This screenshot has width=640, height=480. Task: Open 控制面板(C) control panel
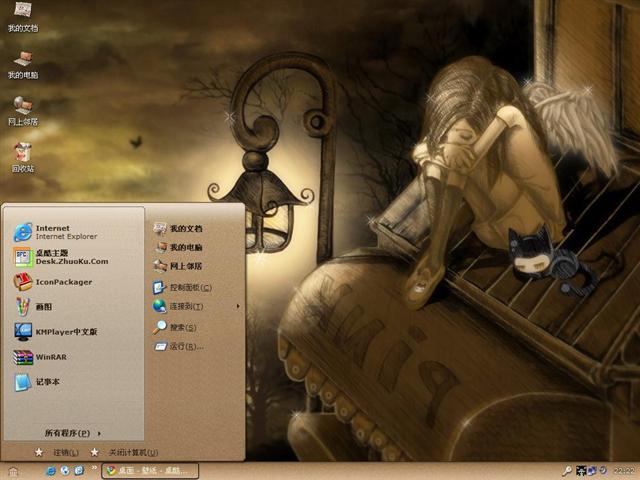(182, 287)
